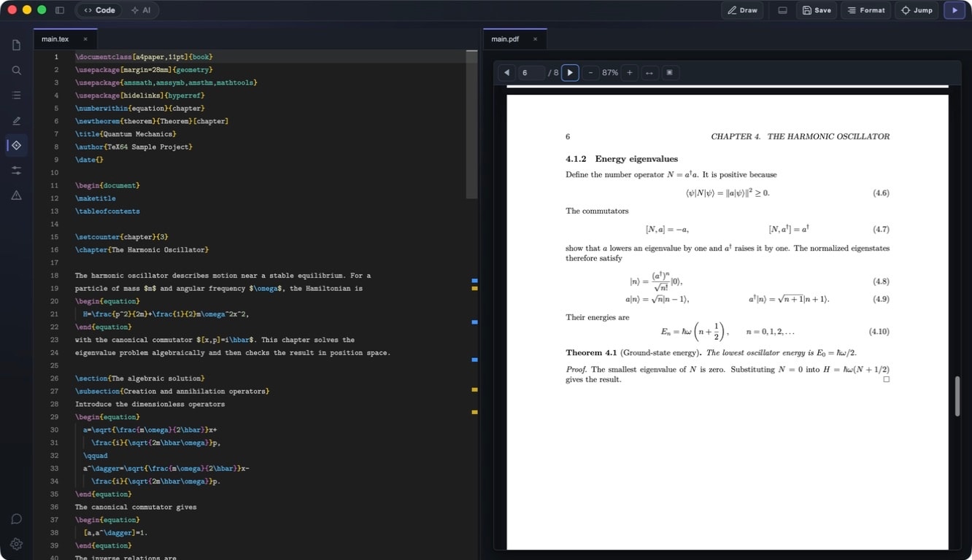This screenshot has height=560, width=972.
Task: Open the search sidebar icon
Action: [16, 71]
